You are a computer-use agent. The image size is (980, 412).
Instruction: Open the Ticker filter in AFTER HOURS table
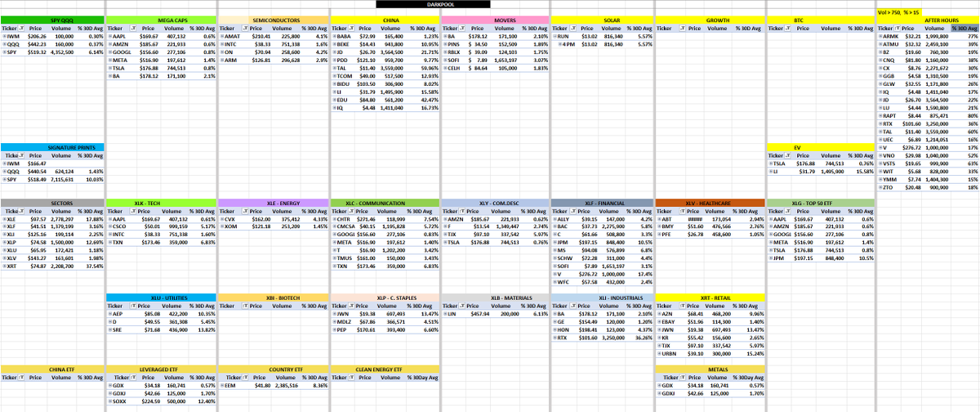click(898, 28)
